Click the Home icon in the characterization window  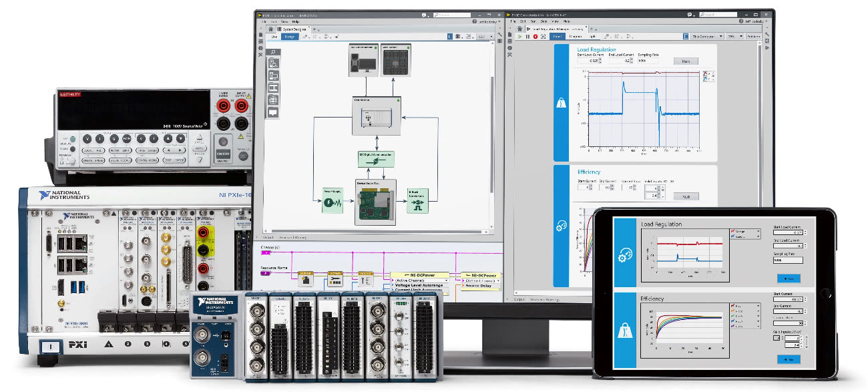(521, 29)
